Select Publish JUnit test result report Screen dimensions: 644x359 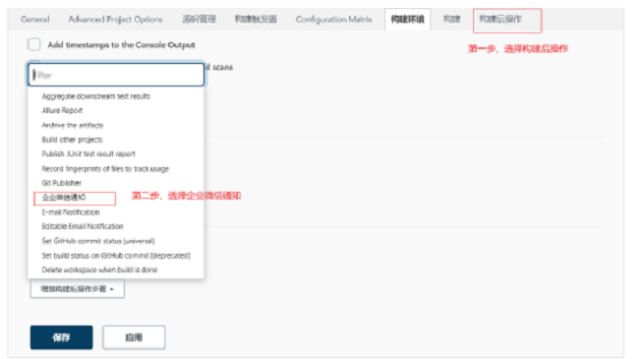click(x=88, y=154)
